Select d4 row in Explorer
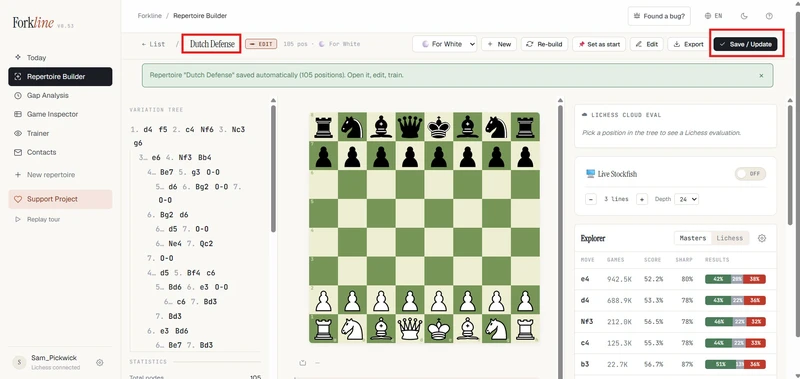Screen dimensions: 800x379 (675, 300)
